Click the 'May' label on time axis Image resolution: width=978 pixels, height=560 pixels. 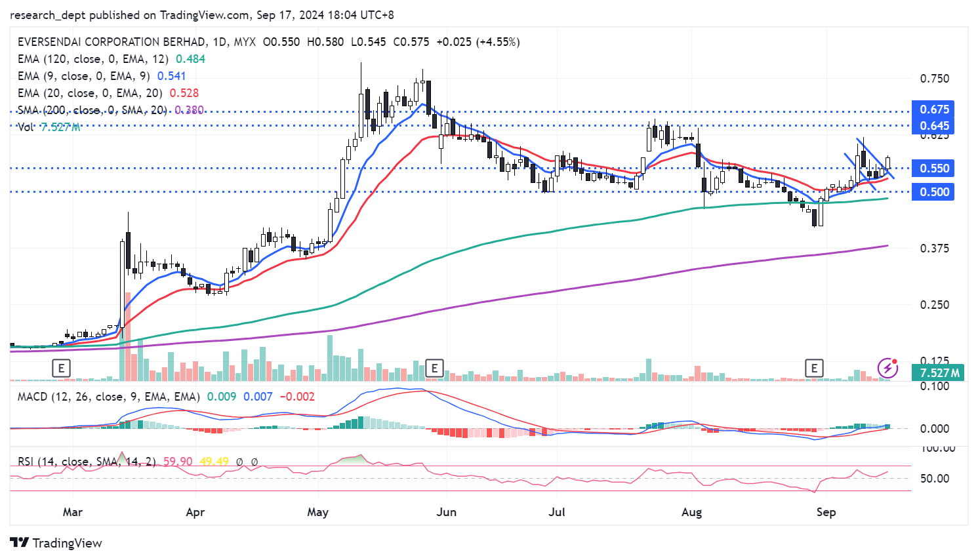click(317, 512)
